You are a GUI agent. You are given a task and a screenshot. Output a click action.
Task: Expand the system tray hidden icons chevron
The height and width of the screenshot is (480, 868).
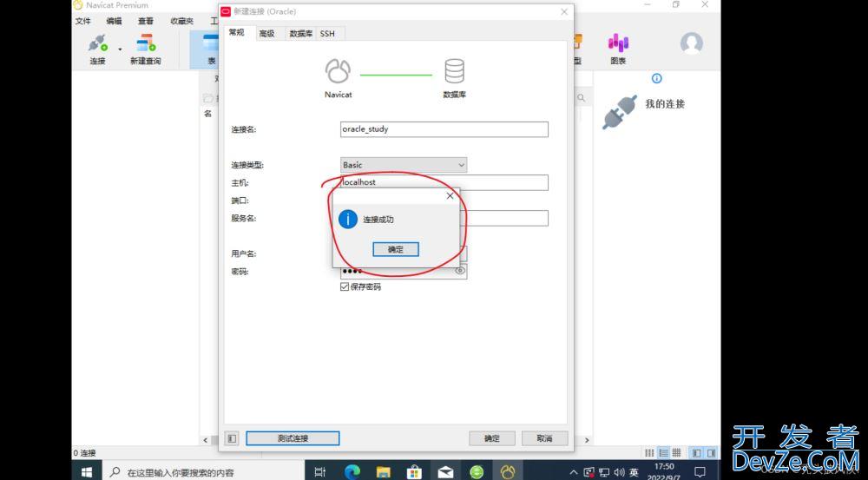tap(574, 472)
